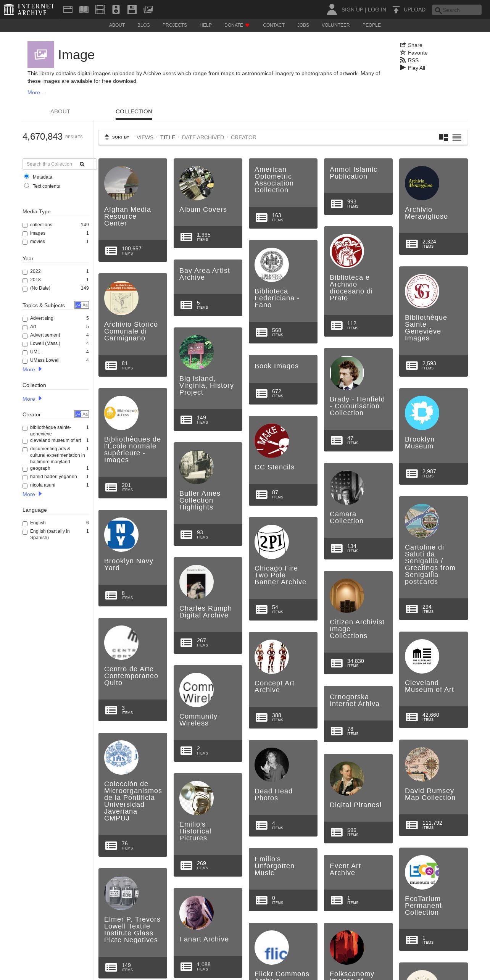Check the Advertising topic filter

pyautogui.click(x=25, y=319)
